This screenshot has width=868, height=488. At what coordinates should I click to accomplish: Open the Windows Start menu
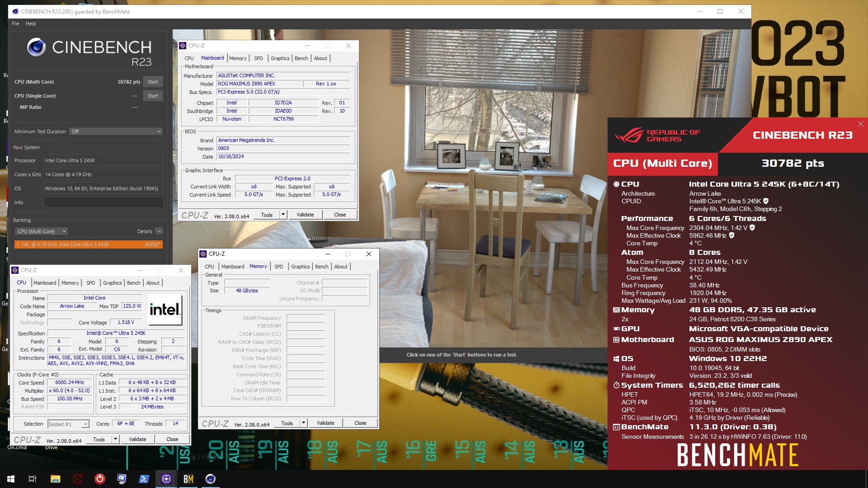[x=11, y=479]
